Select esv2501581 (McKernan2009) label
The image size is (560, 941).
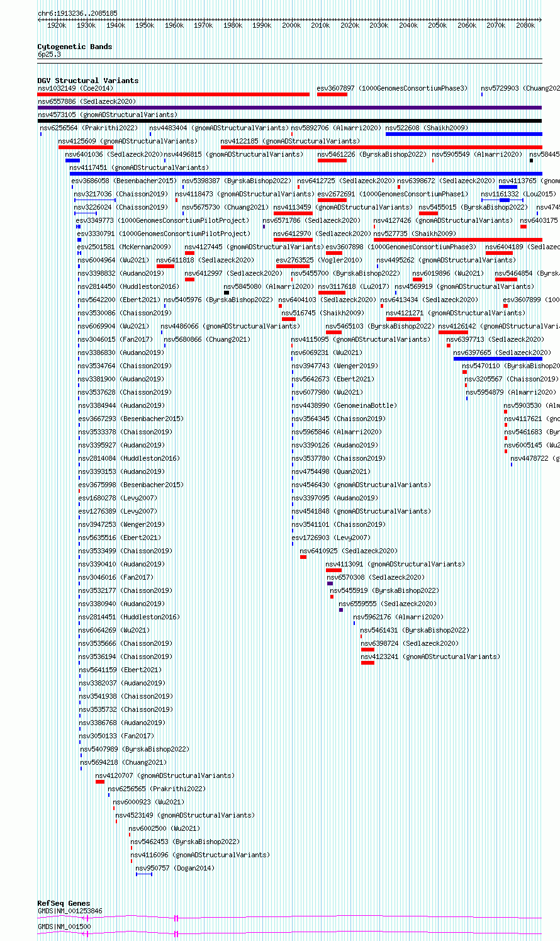coord(123,247)
